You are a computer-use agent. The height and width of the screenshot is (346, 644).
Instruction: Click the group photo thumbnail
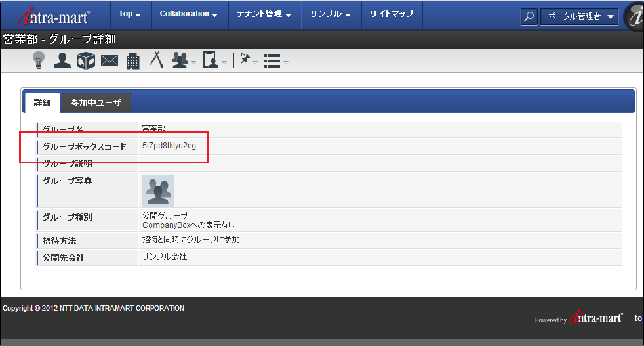(157, 191)
